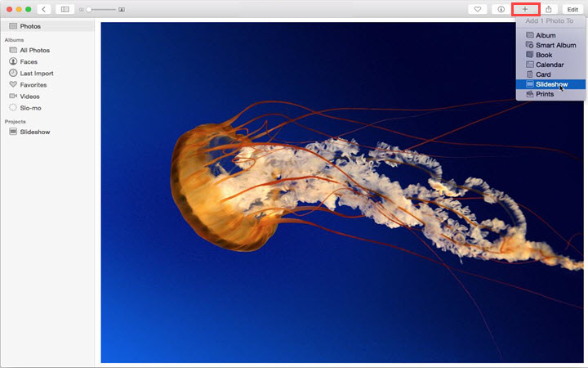Click the plus Add To button
Screen dimensions: 588x368
click(525, 9)
